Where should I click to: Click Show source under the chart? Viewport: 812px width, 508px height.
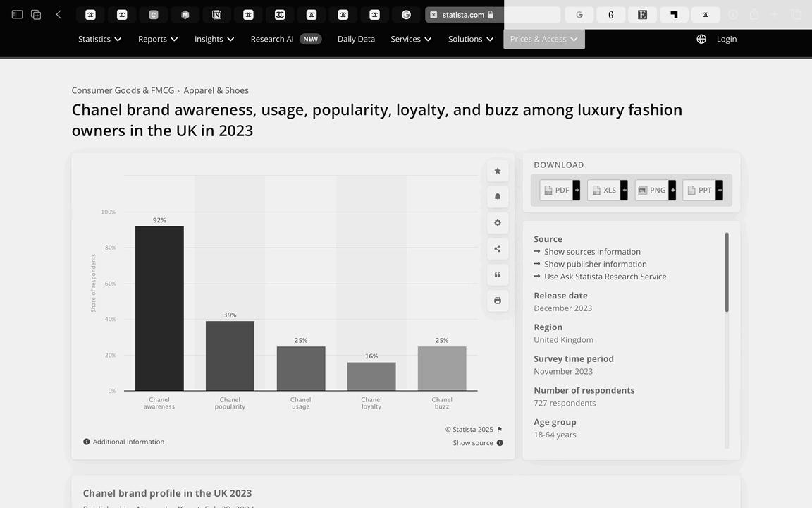click(x=478, y=442)
